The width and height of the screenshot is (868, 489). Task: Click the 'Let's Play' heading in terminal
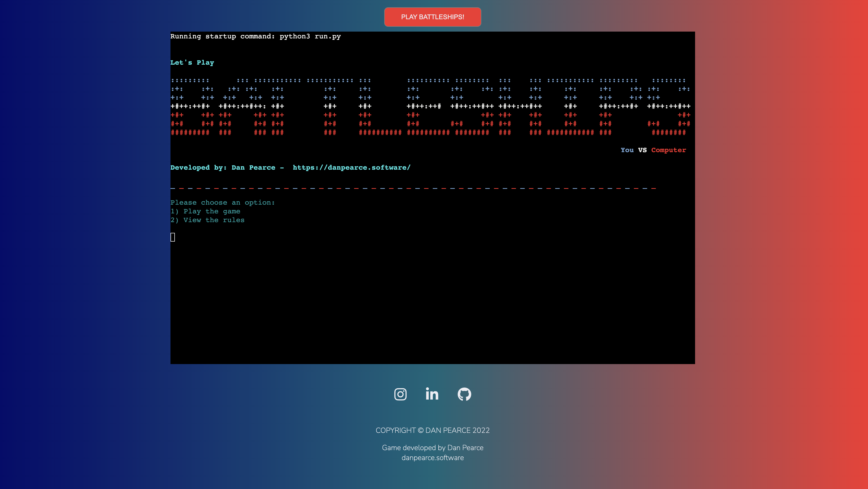coord(192,63)
